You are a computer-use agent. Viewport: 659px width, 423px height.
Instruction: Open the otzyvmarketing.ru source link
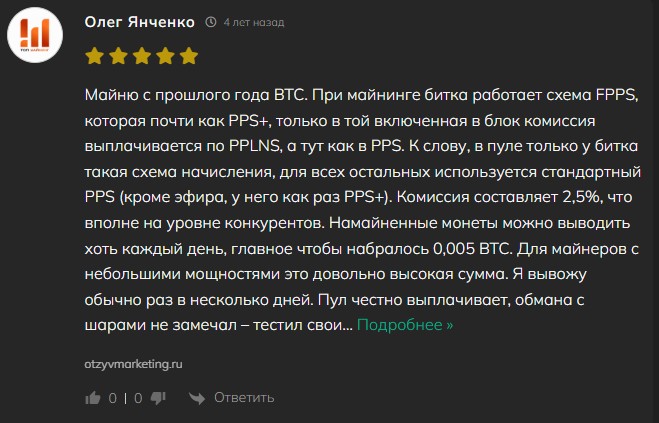tap(133, 364)
